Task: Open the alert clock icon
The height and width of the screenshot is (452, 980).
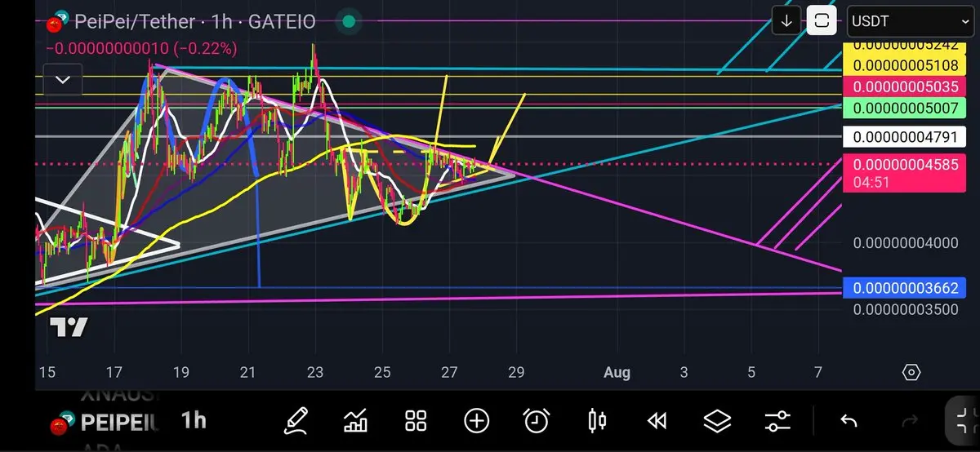Action: [537, 421]
